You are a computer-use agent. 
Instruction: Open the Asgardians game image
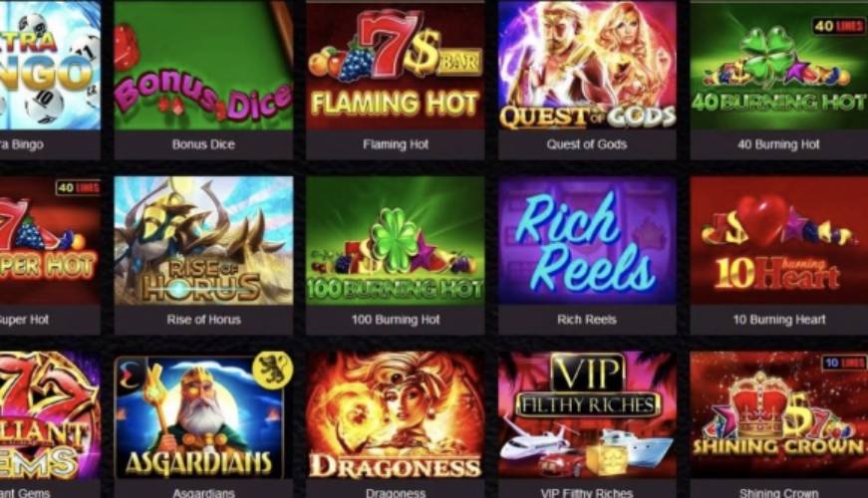coord(203,416)
